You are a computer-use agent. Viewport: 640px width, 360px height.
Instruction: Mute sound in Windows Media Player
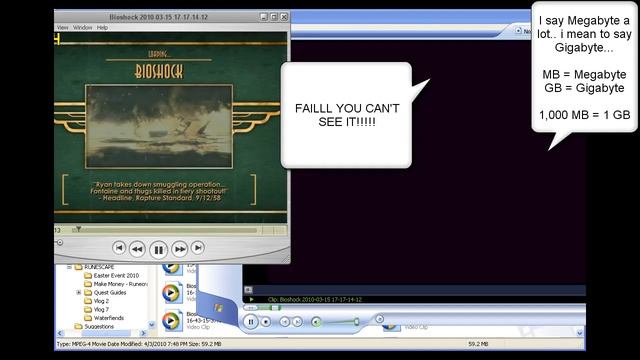tap(316, 322)
